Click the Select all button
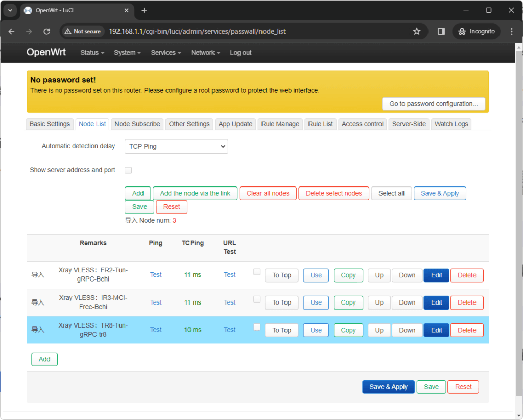This screenshot has width=523, height=420. [391, 194]
